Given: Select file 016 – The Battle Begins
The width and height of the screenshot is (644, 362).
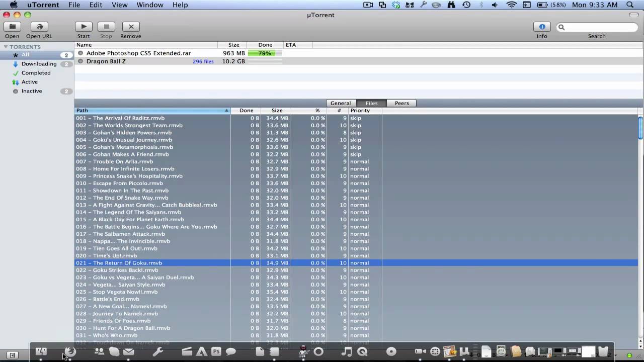Looking at the screenshot, I should coord(356,227).
